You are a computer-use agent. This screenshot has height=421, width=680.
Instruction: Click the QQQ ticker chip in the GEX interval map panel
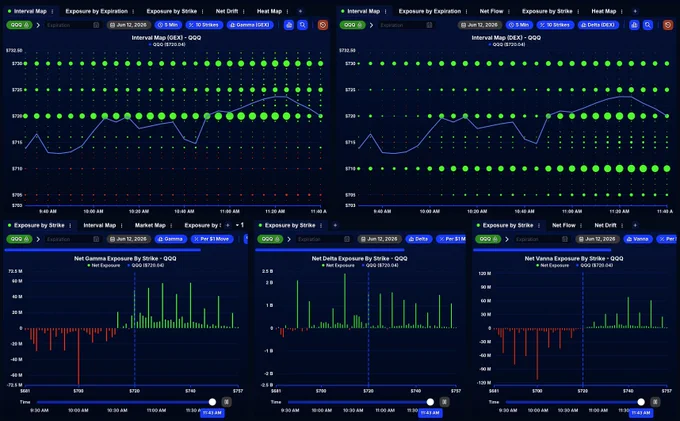19,25
